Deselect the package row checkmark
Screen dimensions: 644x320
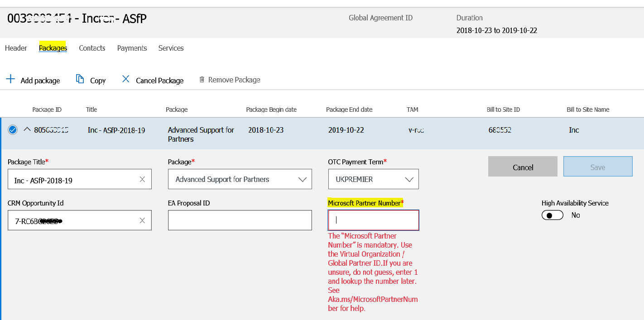13,130
